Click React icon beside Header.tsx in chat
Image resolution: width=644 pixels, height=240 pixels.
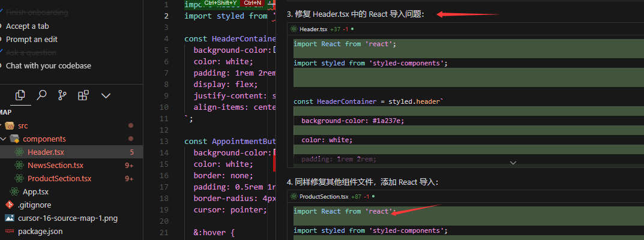coord(294,29)
